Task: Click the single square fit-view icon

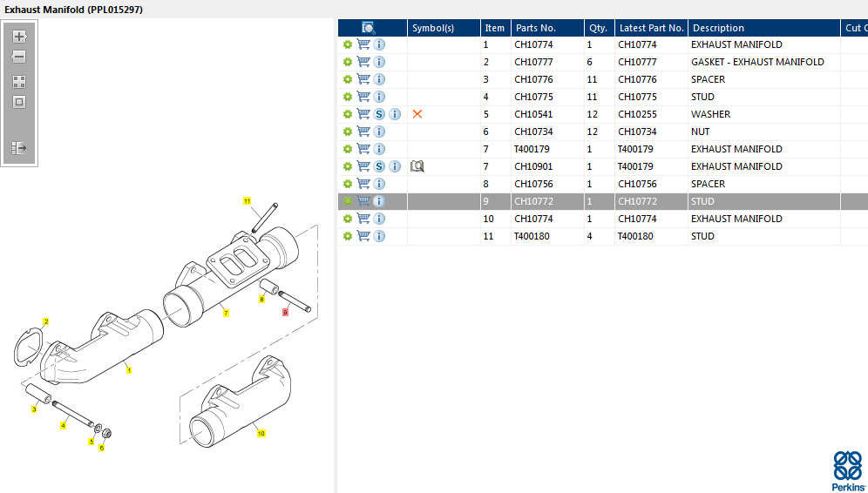Action: (x=19, y=102)
